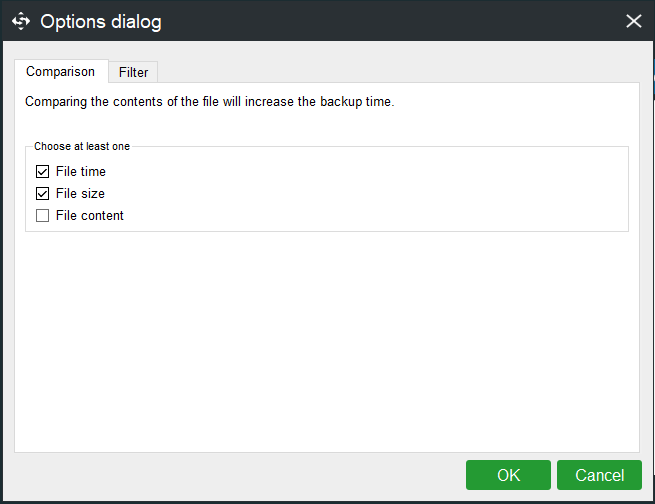Click the "Choose at least one" group label
Image resolution: width=655 pixels, height=504 pixels.
click(x=82, y=146)
